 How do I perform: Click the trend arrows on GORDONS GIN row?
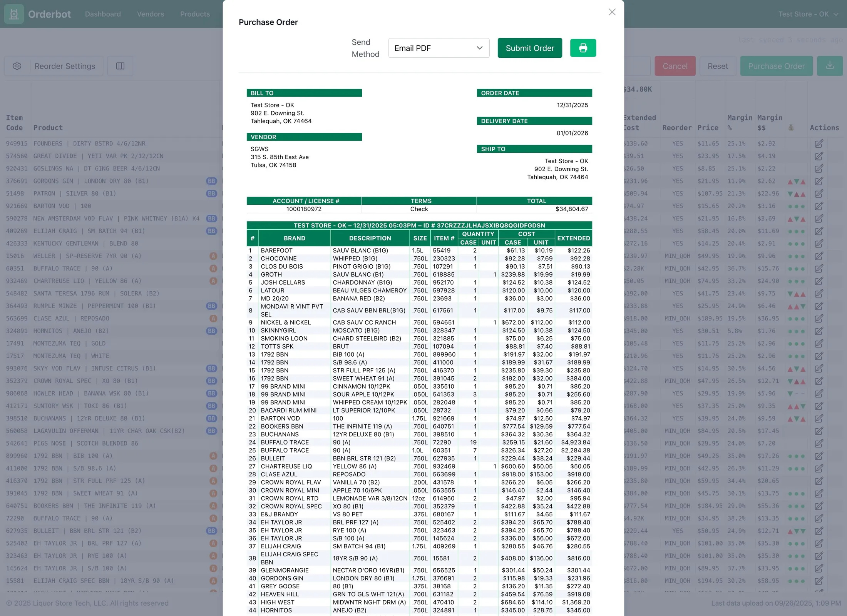click(x=797, y=181)
